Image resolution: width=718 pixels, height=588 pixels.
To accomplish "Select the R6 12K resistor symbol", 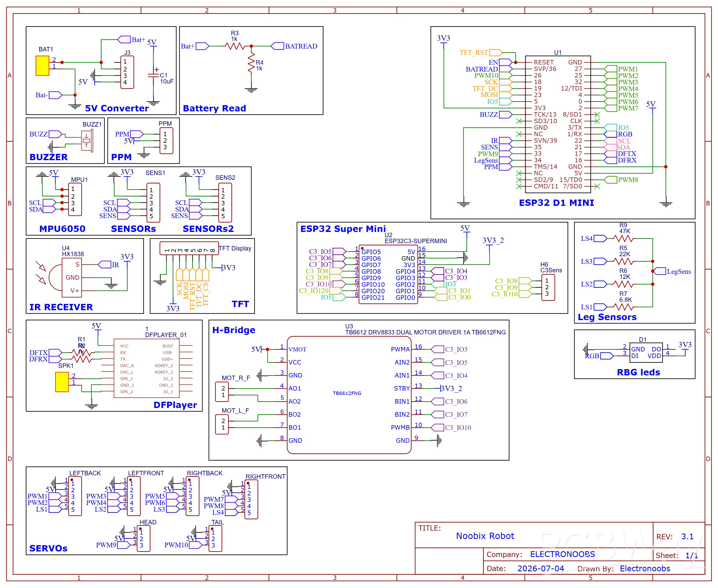I will tap(623, 284).
